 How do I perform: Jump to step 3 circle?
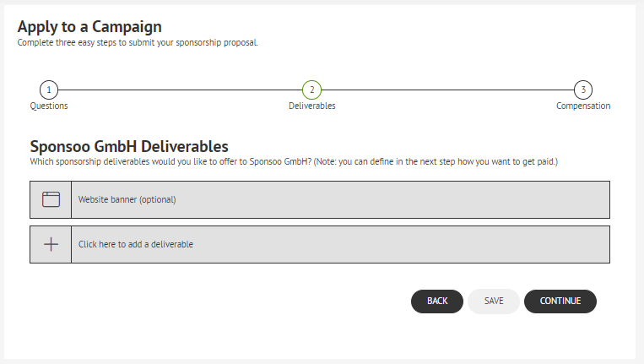pos(582,90)
